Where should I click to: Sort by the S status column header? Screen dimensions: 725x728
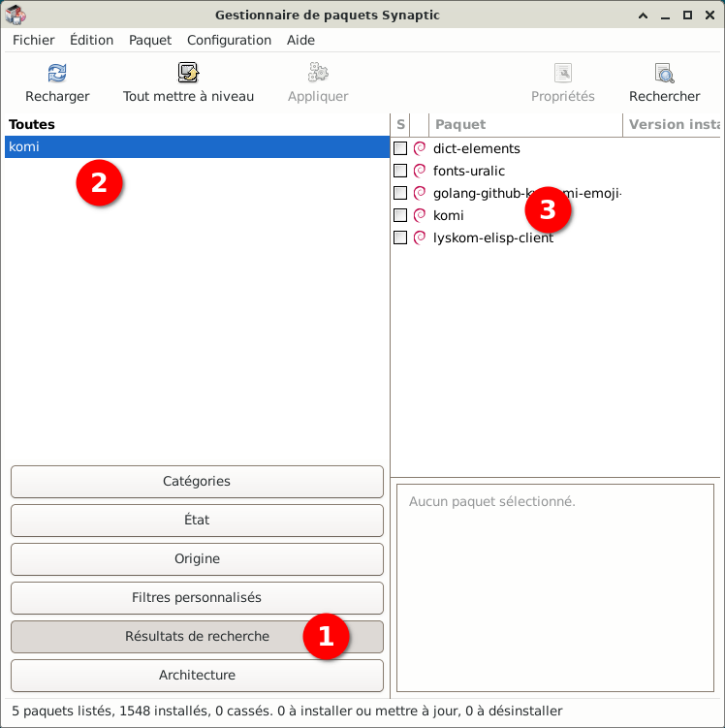400,124
